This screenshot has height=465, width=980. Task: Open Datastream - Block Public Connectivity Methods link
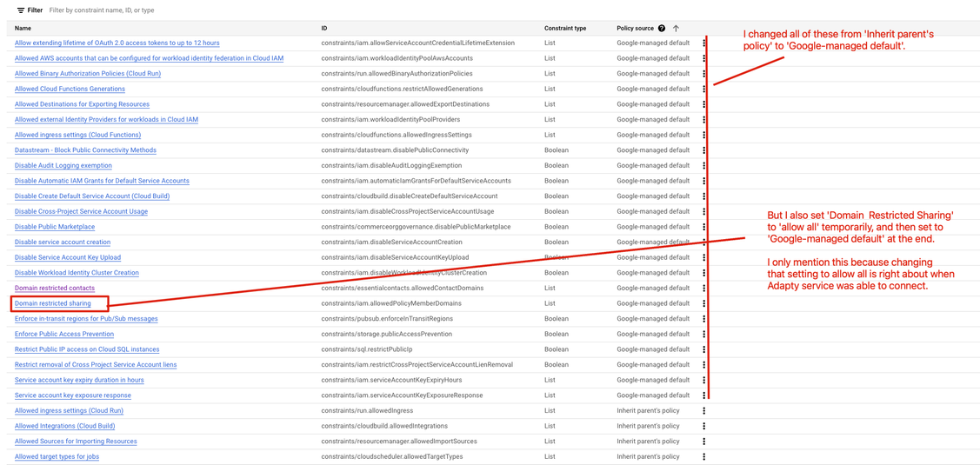click(85, 150)
